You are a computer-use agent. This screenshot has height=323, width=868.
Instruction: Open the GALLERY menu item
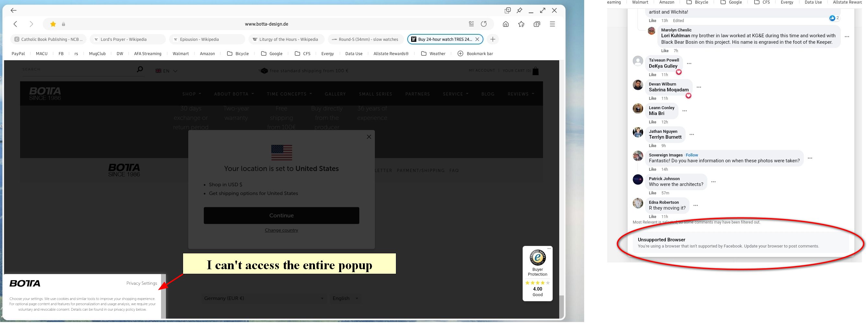coord(335,94)
